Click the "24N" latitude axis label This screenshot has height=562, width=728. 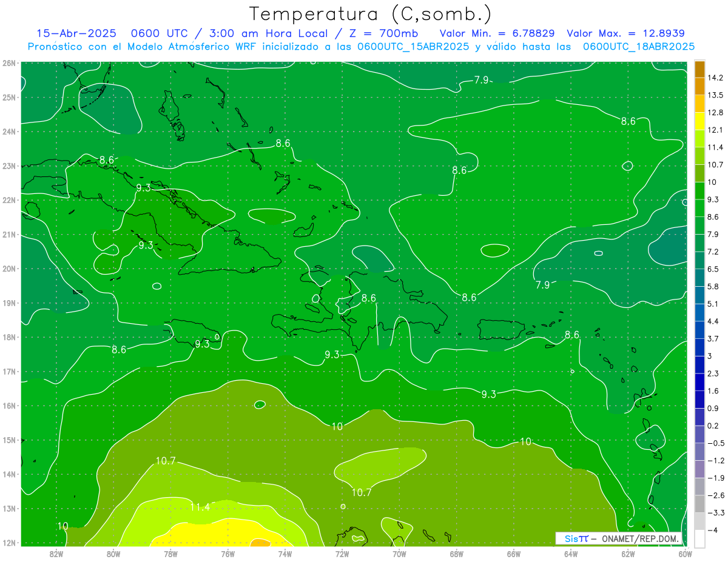[8, 132]
